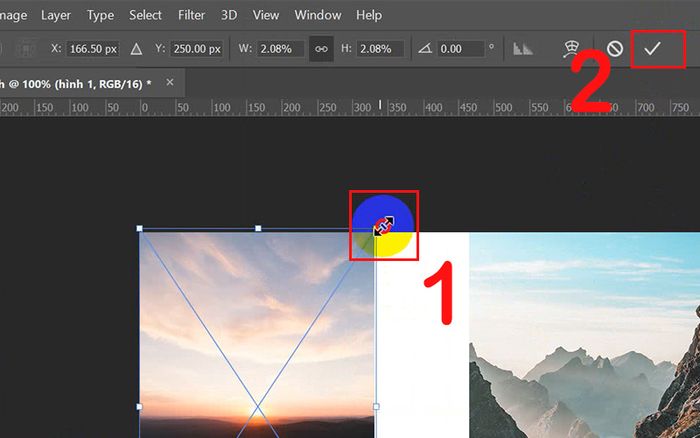The image size is (700, 438).
Task: Toggle the maintain aspect ratio link icon
Action: (321, 49)
